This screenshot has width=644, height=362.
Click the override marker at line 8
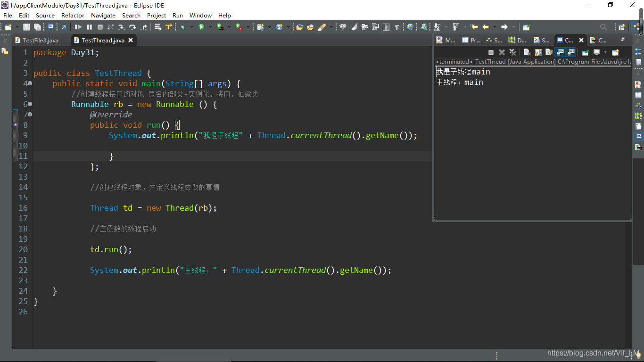tap(16, 125)
